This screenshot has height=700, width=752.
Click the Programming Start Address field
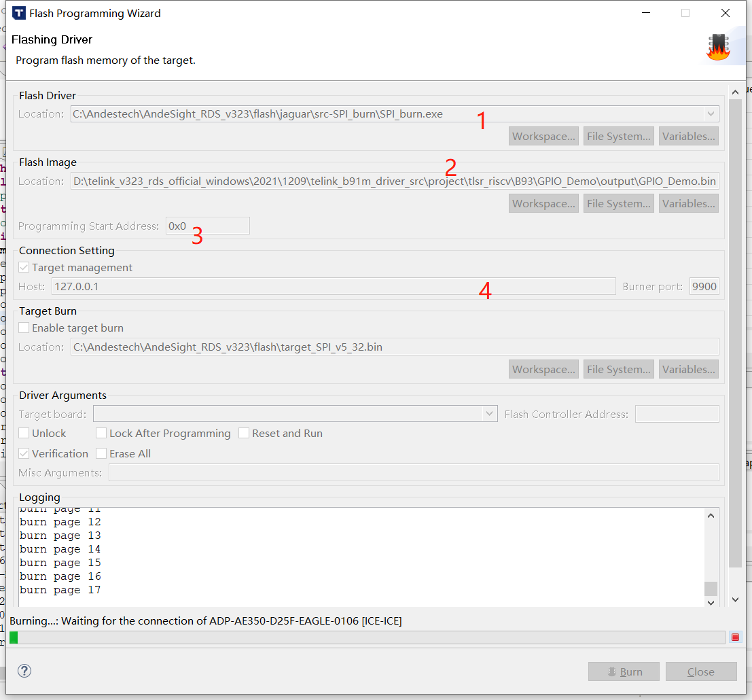[208, 226]
